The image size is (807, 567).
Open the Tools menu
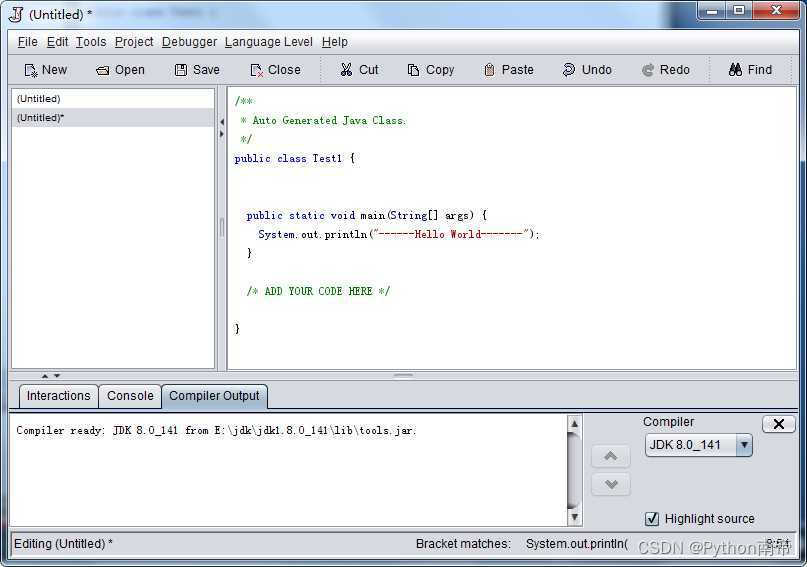[x=91, y=42]
